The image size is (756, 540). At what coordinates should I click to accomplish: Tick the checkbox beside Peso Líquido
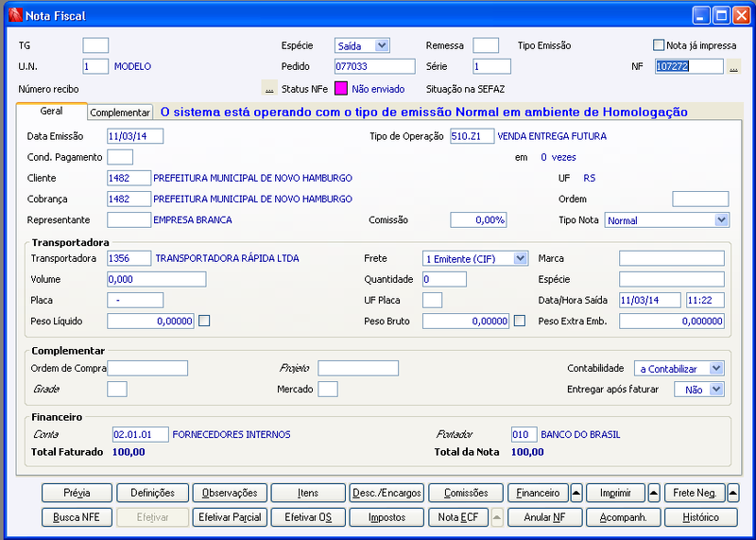[x=204, y=321]
